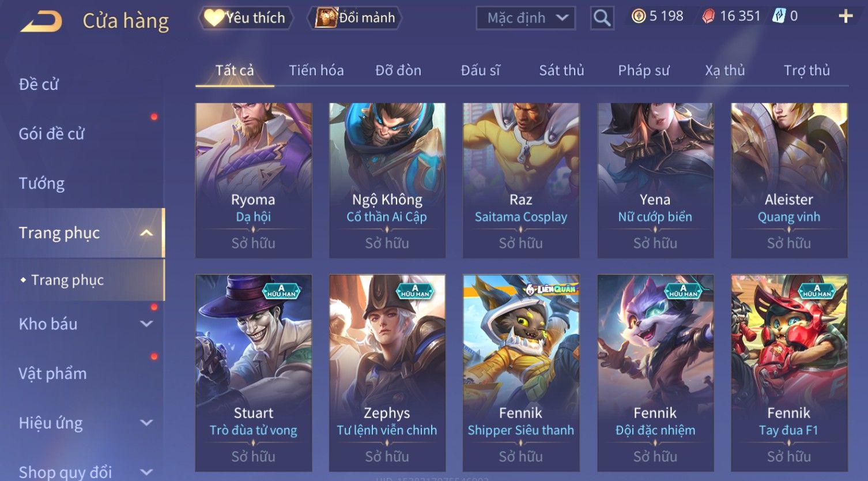
Task: Open Tướng in the sidebar
Action: pyautogui.click(x=41, y=183)
